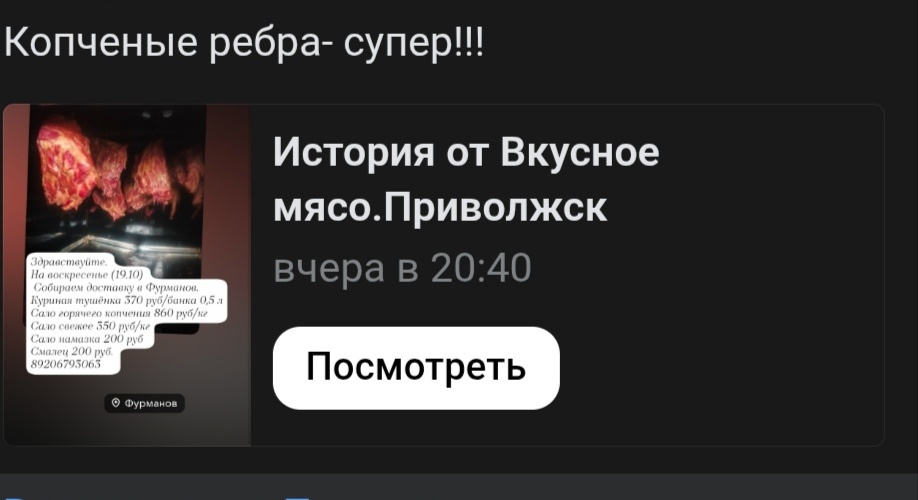Tap the Посмотреть button
Viewport: 918px width, 500px height.
(x=416, y=368)
